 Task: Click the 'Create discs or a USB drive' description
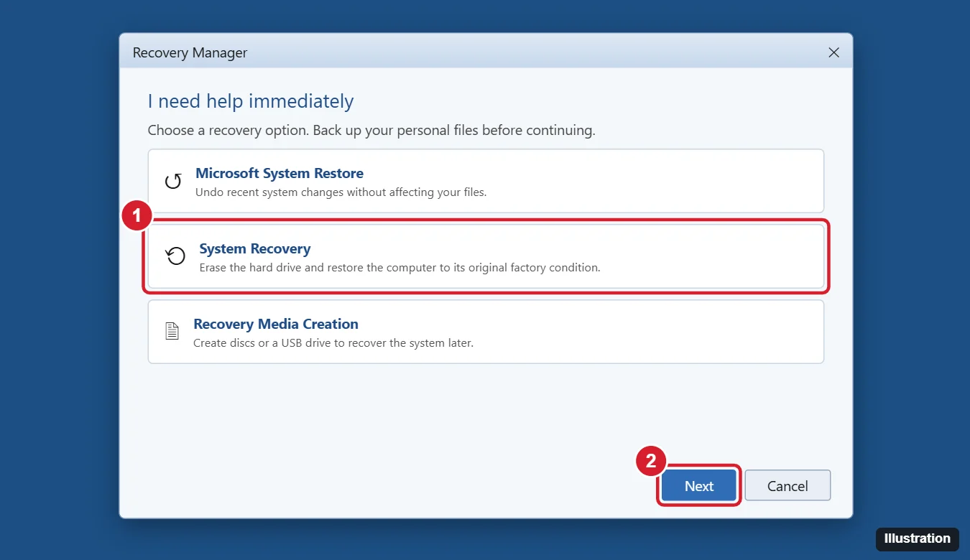tap(333, 343)
